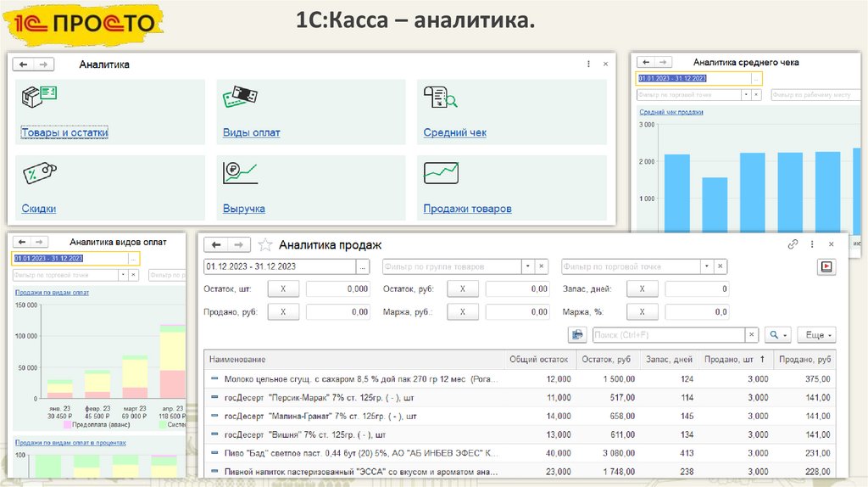Sort by the Наименование column header
The width and height of the screenshot is (868, 487).
(x=354, y=359)
